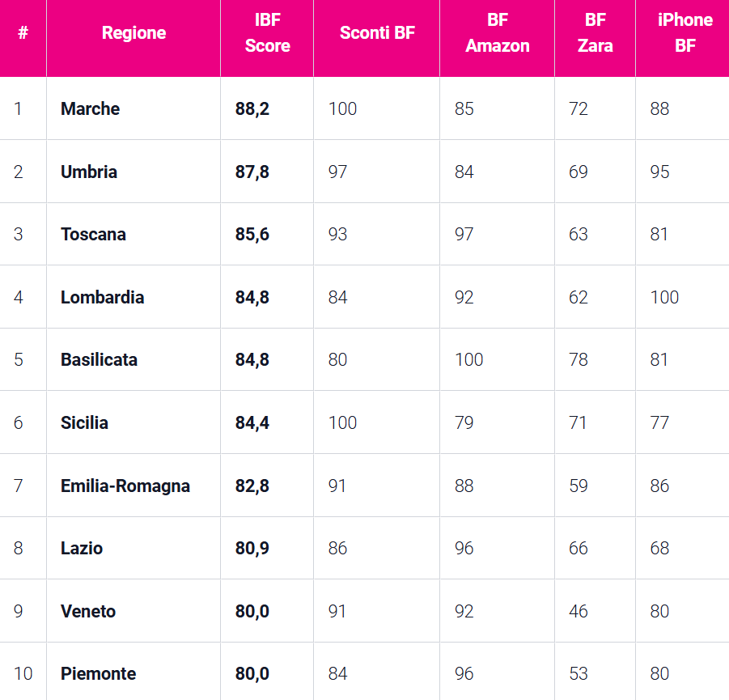The width and height of the screenshot is (729, 700).
Task: Click the IBF Score column header
Action: [267, 33]
